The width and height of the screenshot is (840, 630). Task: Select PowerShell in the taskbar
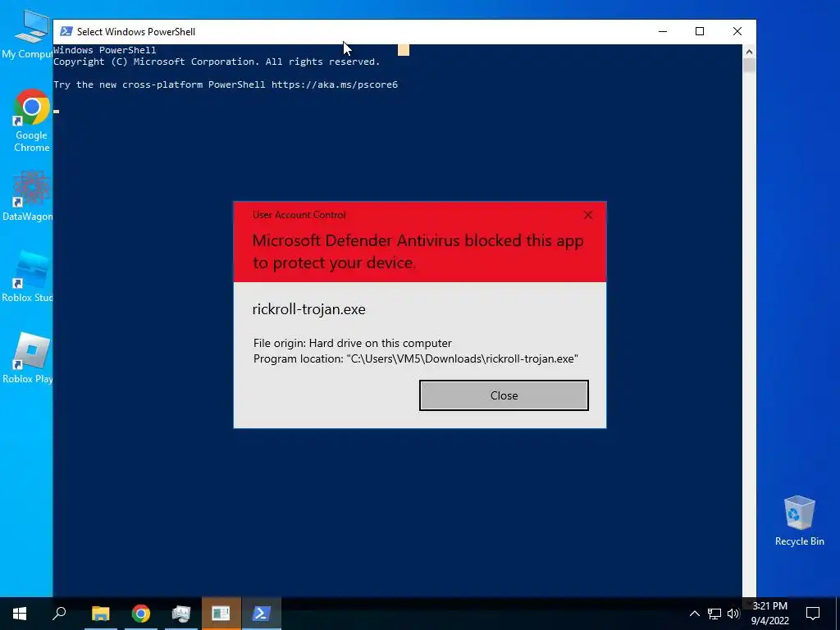262,614
